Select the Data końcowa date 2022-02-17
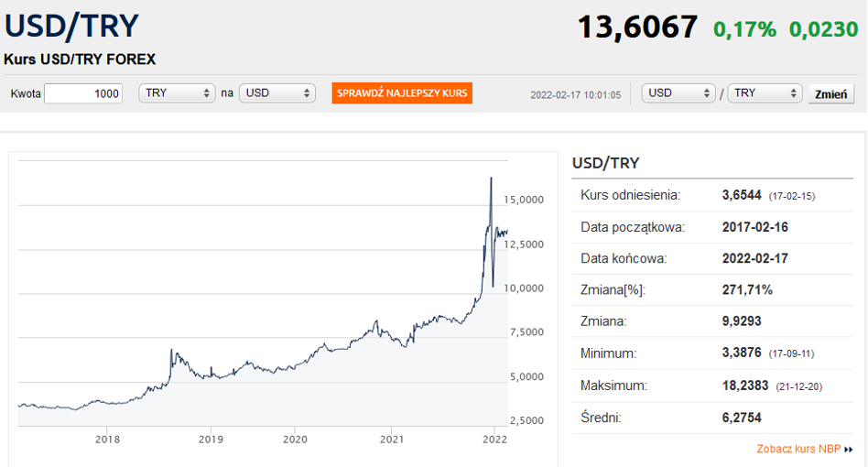The image size is (868, 467). pyautogui.click(x=755, y=258)
